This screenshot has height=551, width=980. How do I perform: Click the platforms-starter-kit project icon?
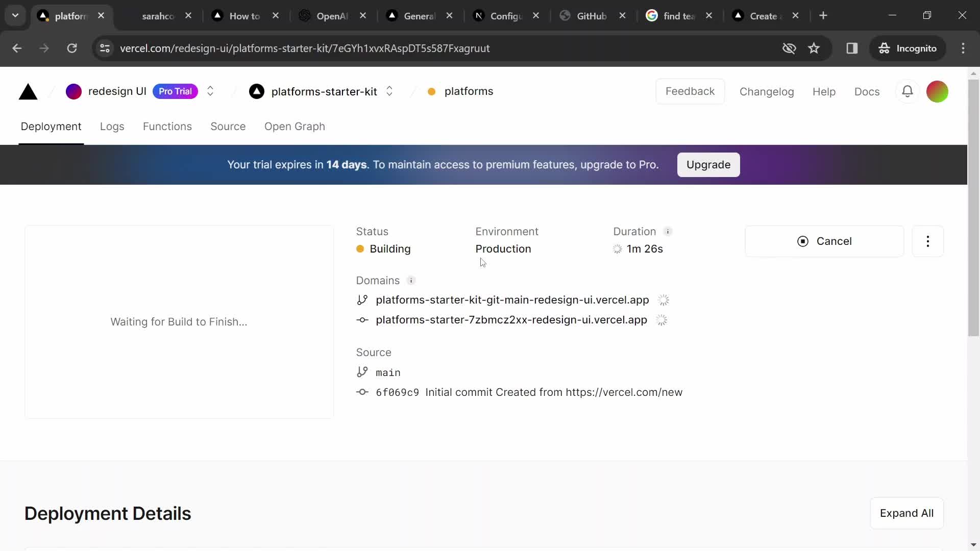click(x=257, y=92)
